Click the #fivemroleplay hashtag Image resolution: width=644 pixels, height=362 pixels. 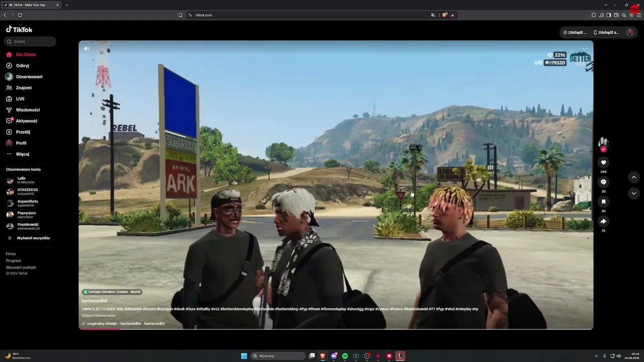tap(334, 309)
